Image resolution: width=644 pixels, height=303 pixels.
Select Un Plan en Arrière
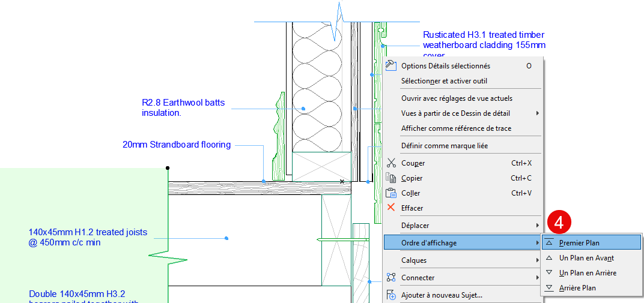click(591, 272)
